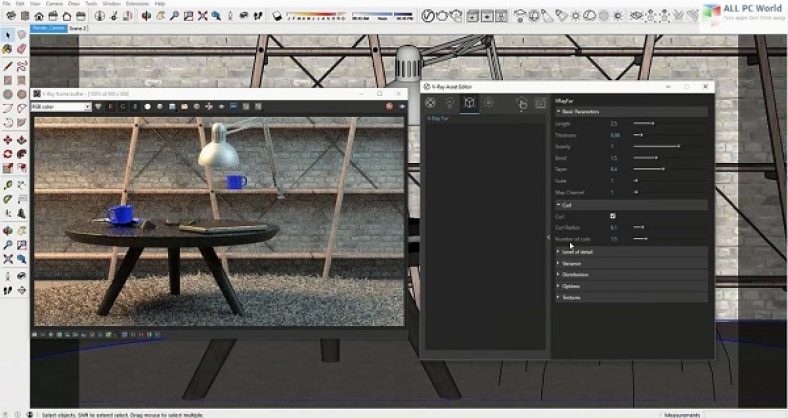Toggle the shadows cube icon in toolbar
This screenshot has width=788, height=418.
[x=277, y=16]
